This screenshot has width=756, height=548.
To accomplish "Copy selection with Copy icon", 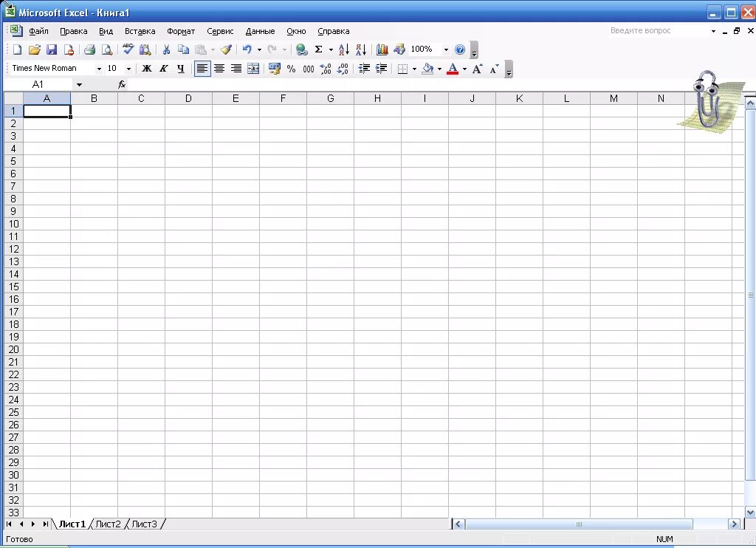I will coord(183,49).
